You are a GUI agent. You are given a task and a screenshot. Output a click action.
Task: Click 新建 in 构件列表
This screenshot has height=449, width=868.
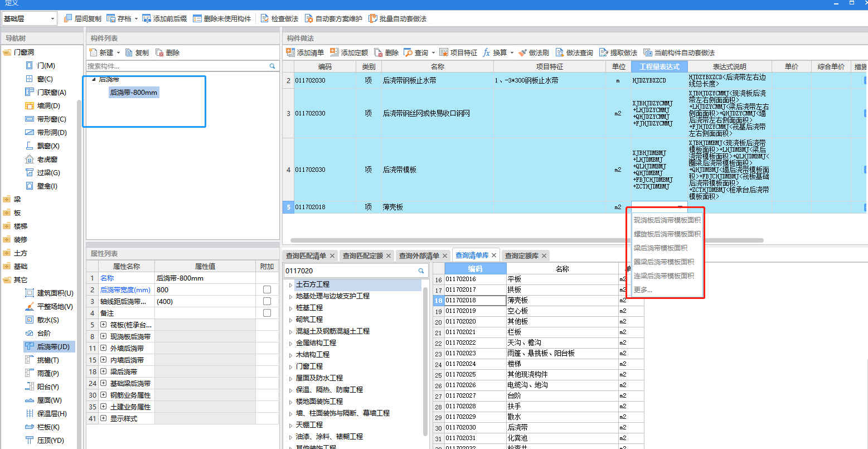coord(101,52)
